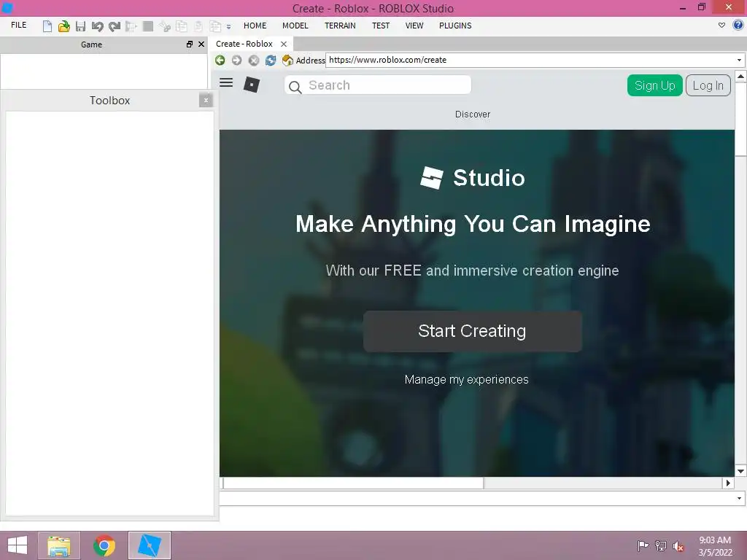Screen dimensions: 747x560
Task: Undock the Game panel
Action: [x=190, y=44]
